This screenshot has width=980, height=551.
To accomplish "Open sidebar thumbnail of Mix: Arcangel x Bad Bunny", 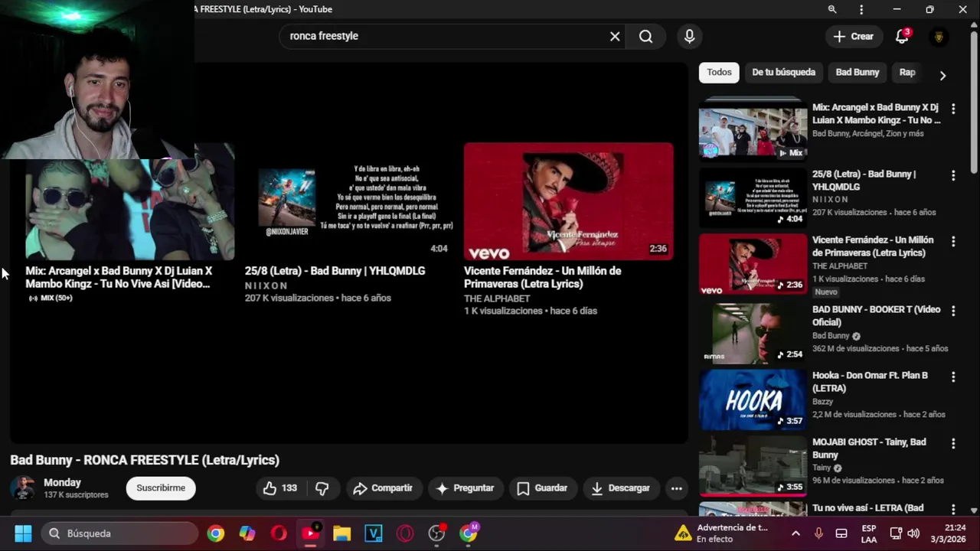I will tap(753, 130).
